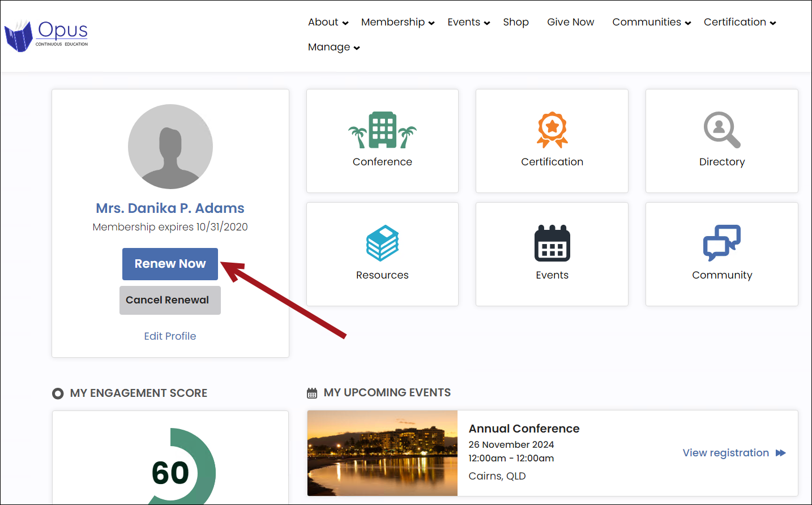The height and width of the screenshot is (505, 812).
Task: Click the profile avatar placeholder image
Action: point(170,147)
